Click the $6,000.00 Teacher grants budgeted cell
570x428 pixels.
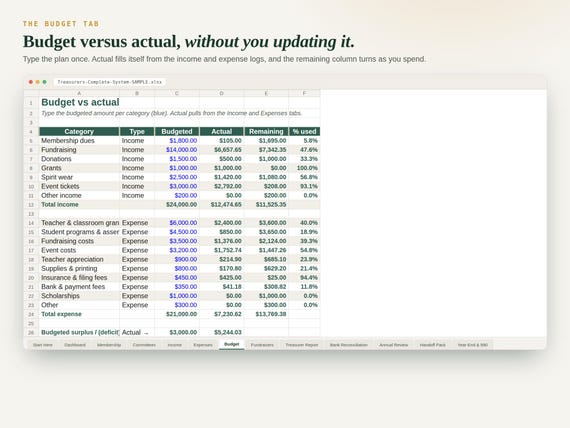pyautogui.click(x=177, y=223)
